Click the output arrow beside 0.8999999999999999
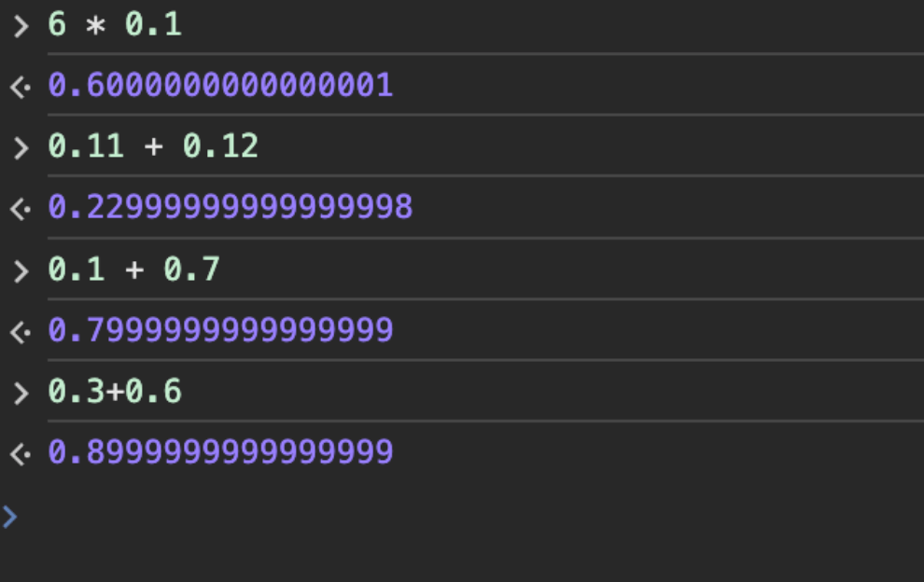Viewport: 924px width, 582px height. click(x=21, y=454)
